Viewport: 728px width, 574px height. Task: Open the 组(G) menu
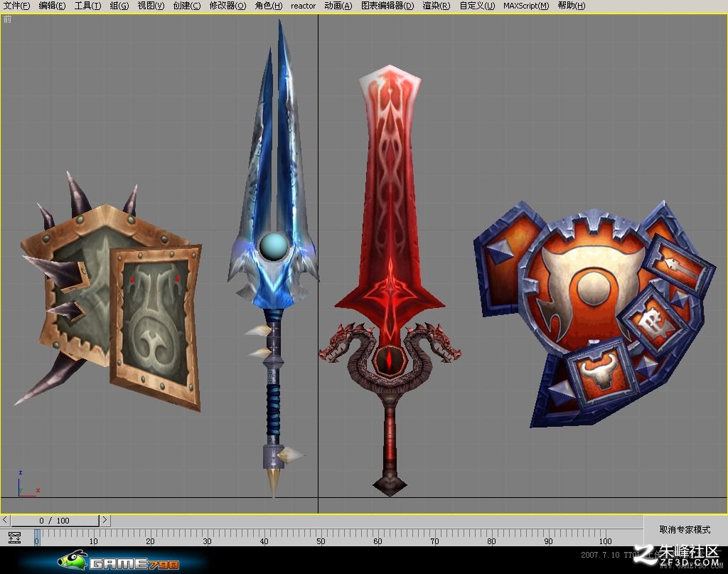point(119,6)
